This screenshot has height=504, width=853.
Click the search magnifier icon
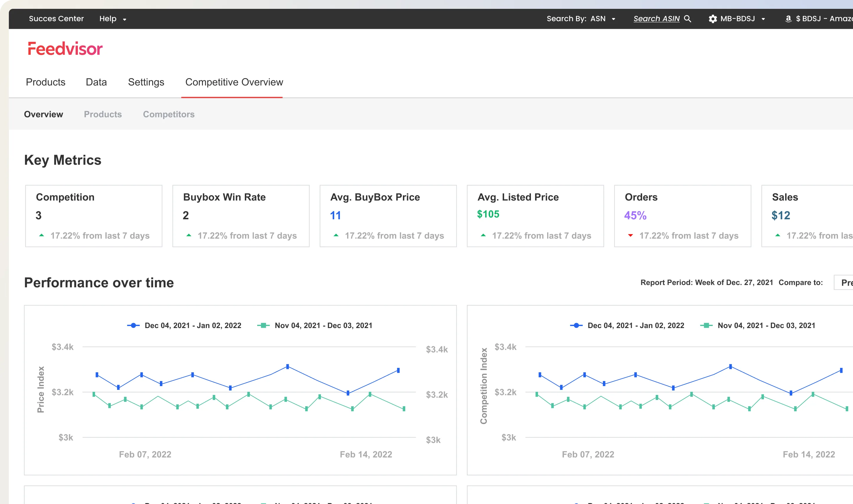tap(688, 19)
